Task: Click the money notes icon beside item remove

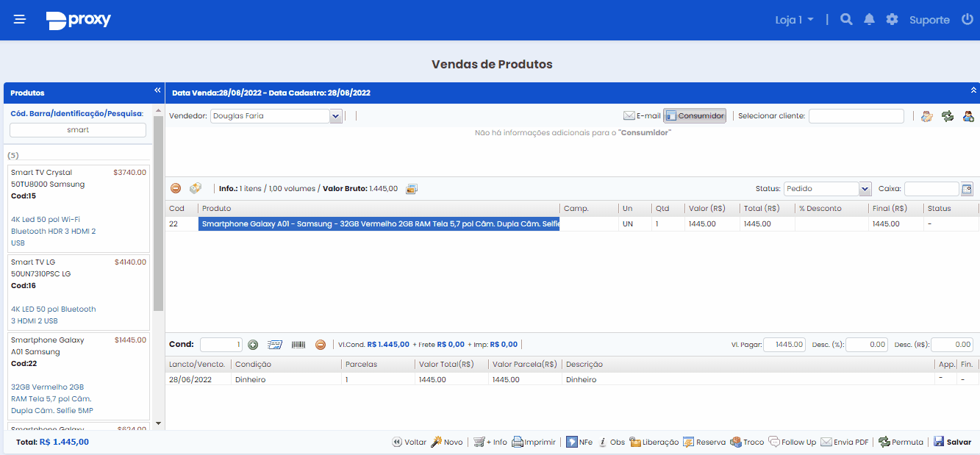Action: click(x=196, y=189)
